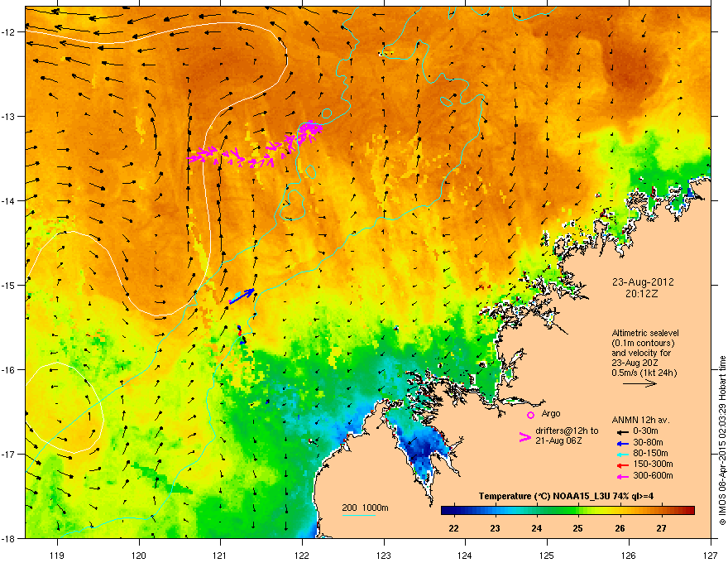The image size is (728, 563).
Task: Click the magenta Argo circle legend symbol
Action: point(530,415)
